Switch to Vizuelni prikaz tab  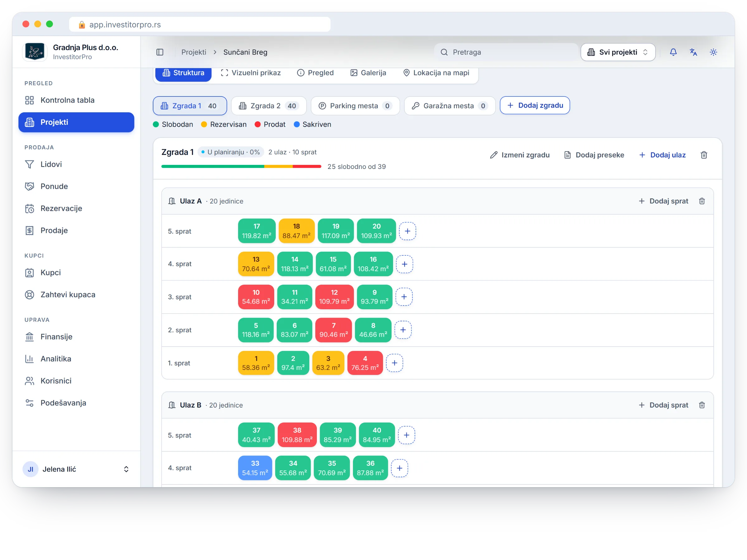(251, 73)
